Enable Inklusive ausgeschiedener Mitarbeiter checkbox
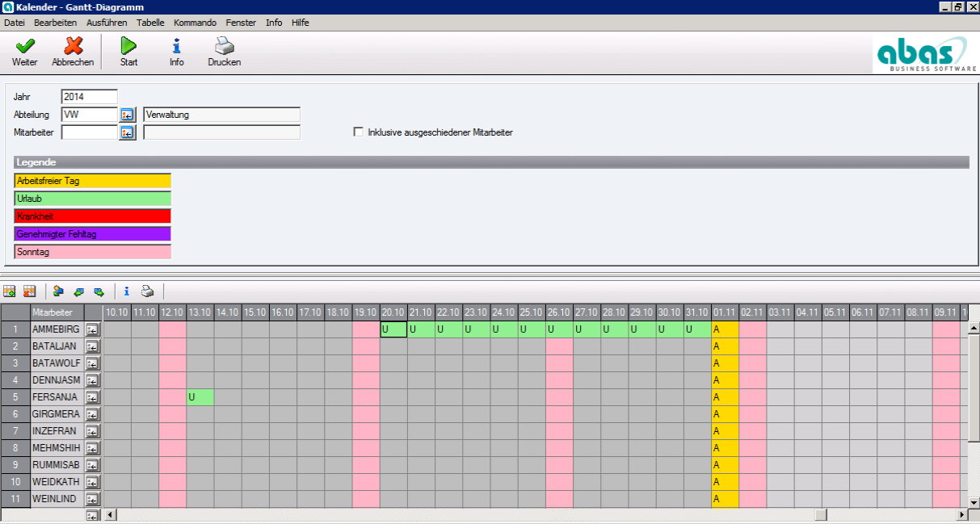The height and width of the screenshot is (524, 980). [x=358, y=132]
